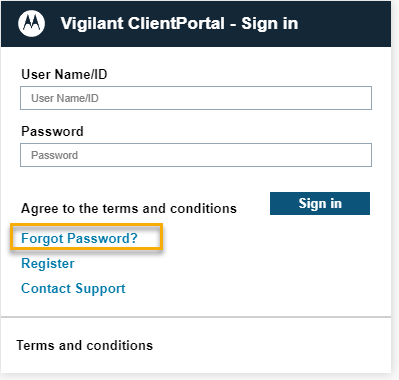
Task: Click the word ClientPortal in the header
Action: click(176, 23)
